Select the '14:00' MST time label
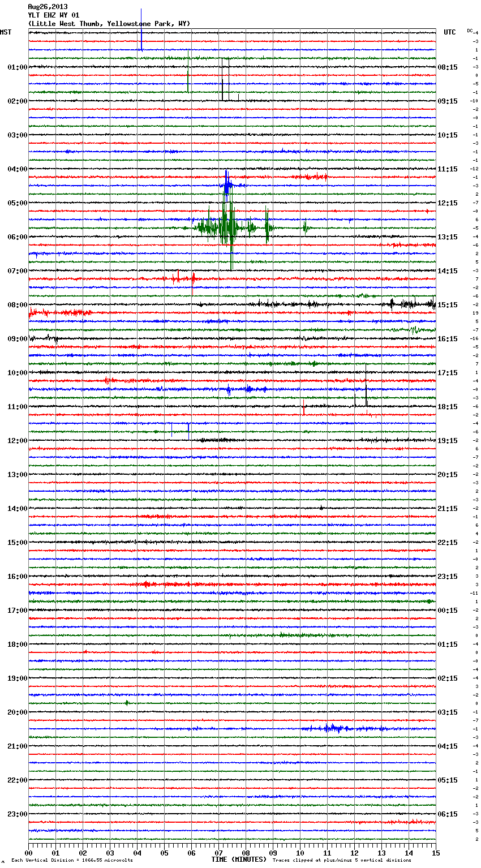Screen dimensions: 481x868 (x=18, y=509)
